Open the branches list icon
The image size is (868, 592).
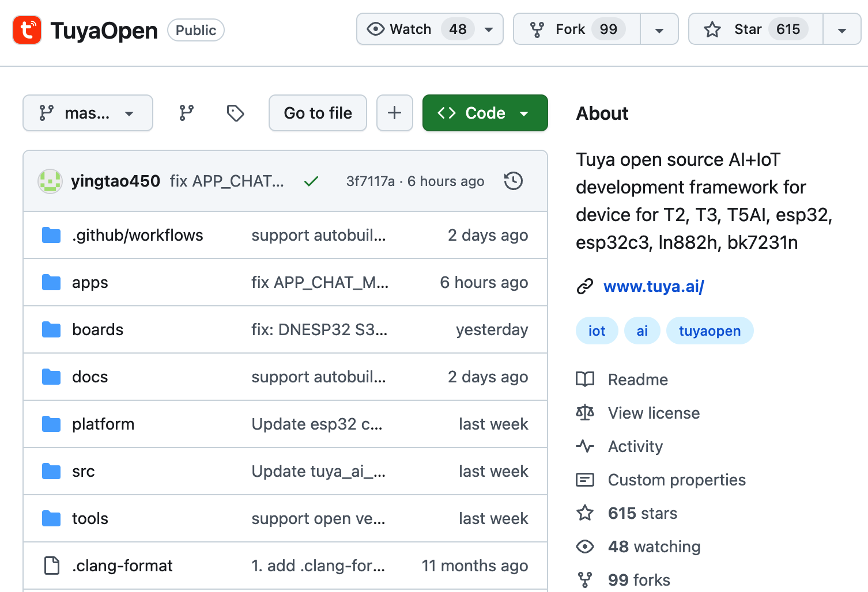coord(186,113)
